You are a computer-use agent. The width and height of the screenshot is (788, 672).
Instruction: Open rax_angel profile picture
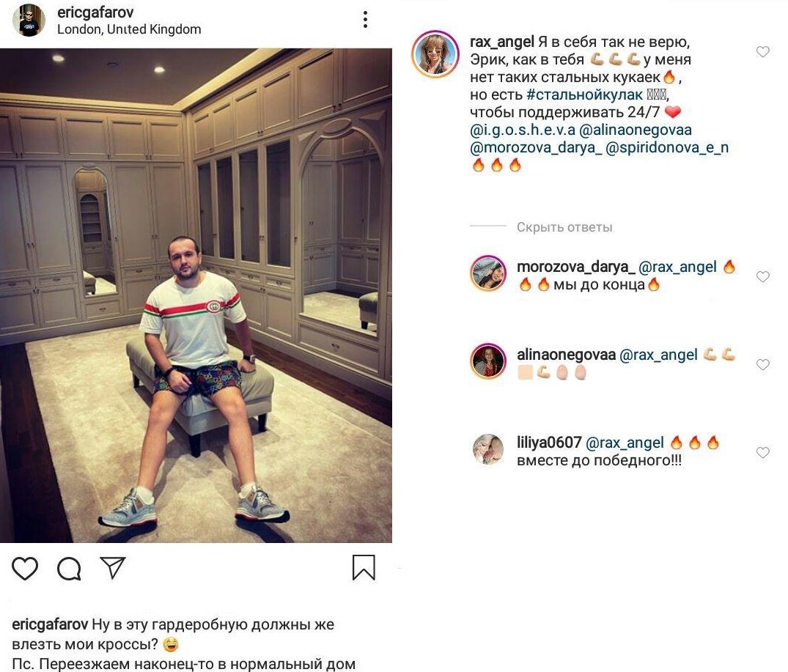pos(435,53)
